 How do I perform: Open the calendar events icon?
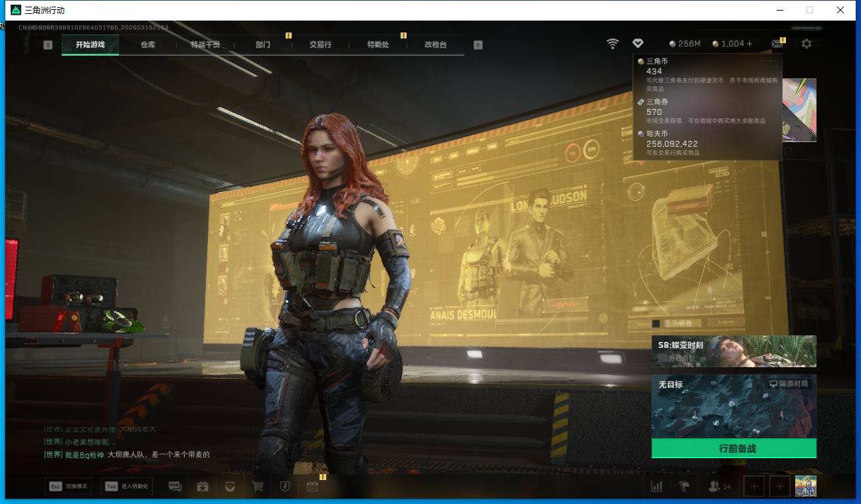(312, 487)
